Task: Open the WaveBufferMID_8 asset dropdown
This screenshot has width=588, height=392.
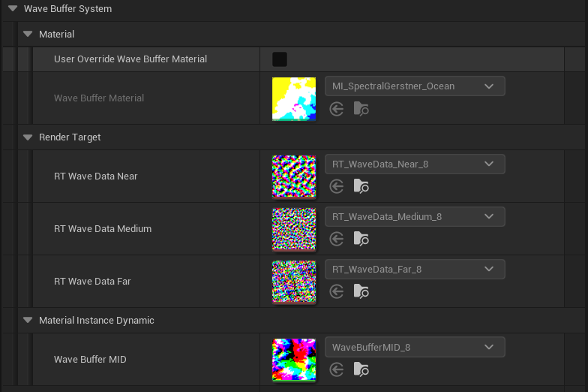Action: click(415, 348)
